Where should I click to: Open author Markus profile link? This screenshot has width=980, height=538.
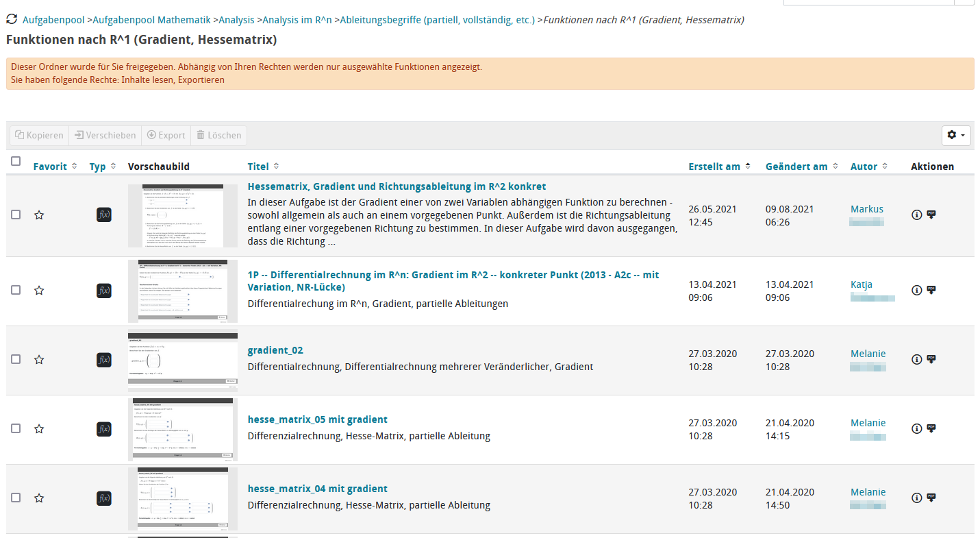coord(866,209)
